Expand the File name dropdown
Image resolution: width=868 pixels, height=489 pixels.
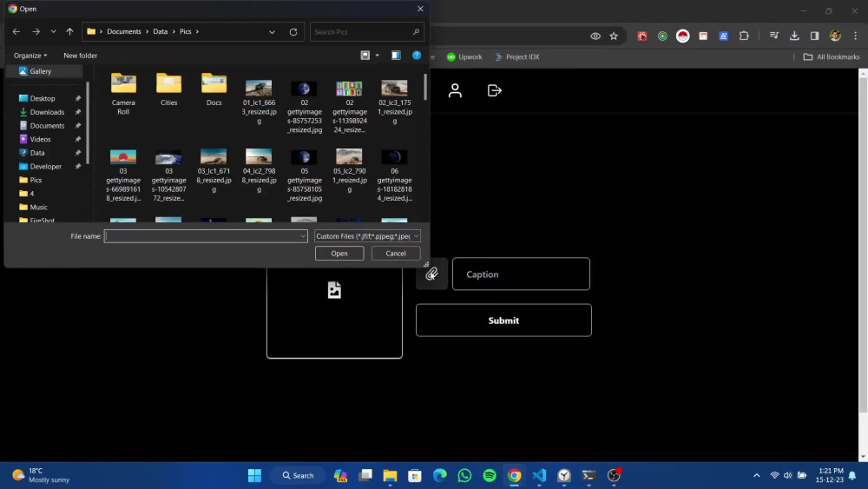(303, 236)
